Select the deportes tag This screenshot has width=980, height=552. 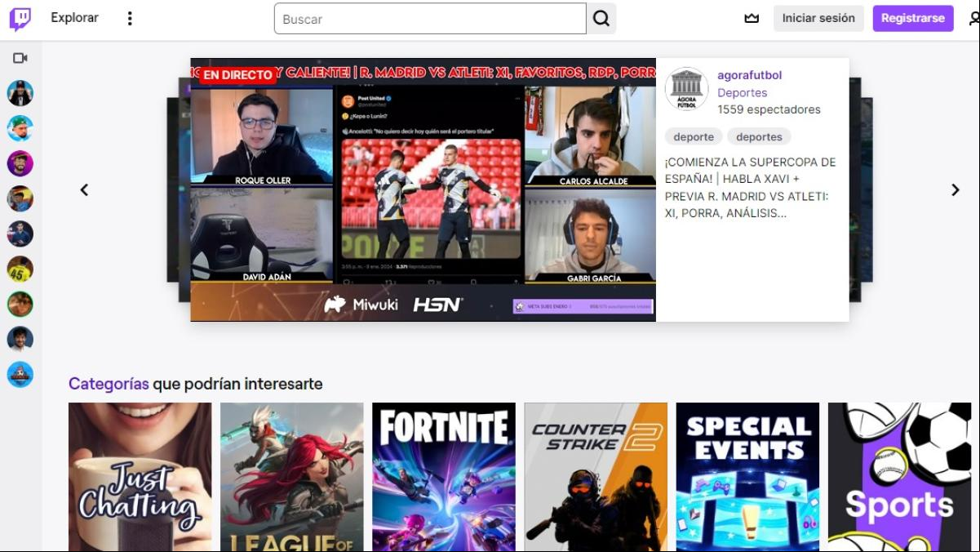point(759,136)
